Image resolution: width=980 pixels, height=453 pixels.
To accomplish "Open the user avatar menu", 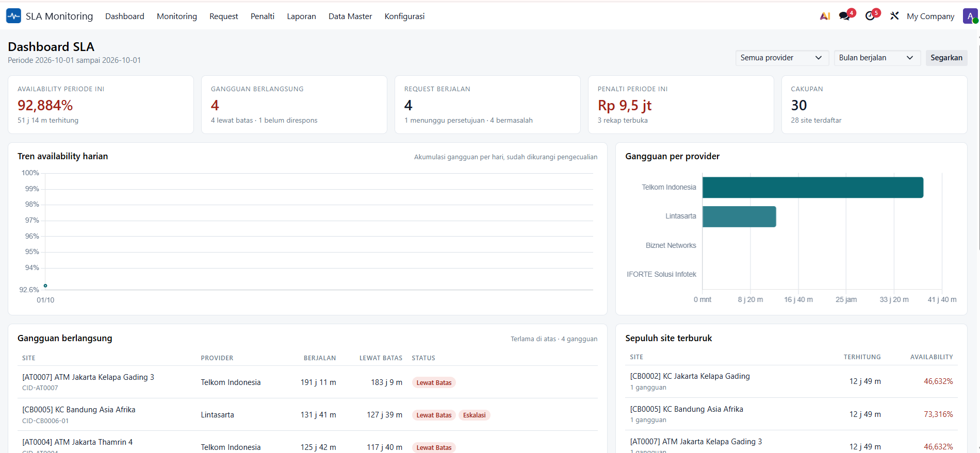I will click(x=970, y=16).
